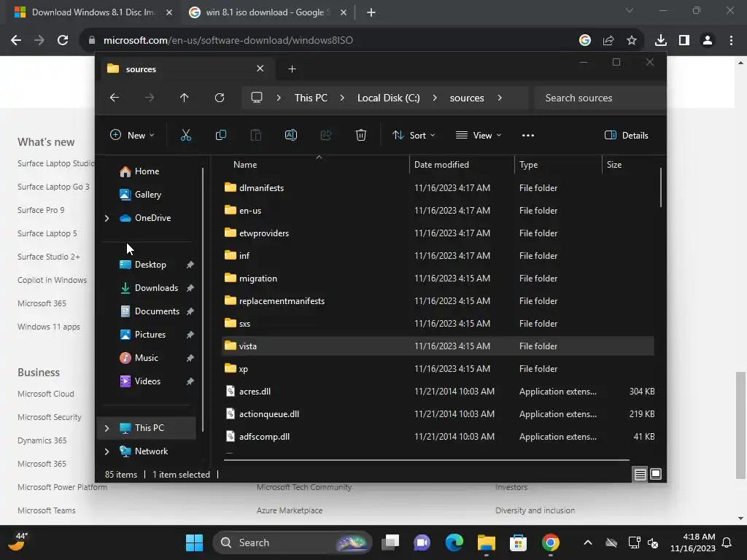The image size is (747, 560).
Task: Open Microsoft Store from taskbar
Action: (x=518, y=542)
